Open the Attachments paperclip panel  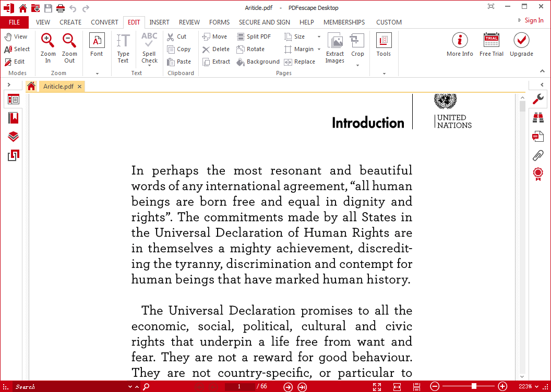[x=537, y=155]
